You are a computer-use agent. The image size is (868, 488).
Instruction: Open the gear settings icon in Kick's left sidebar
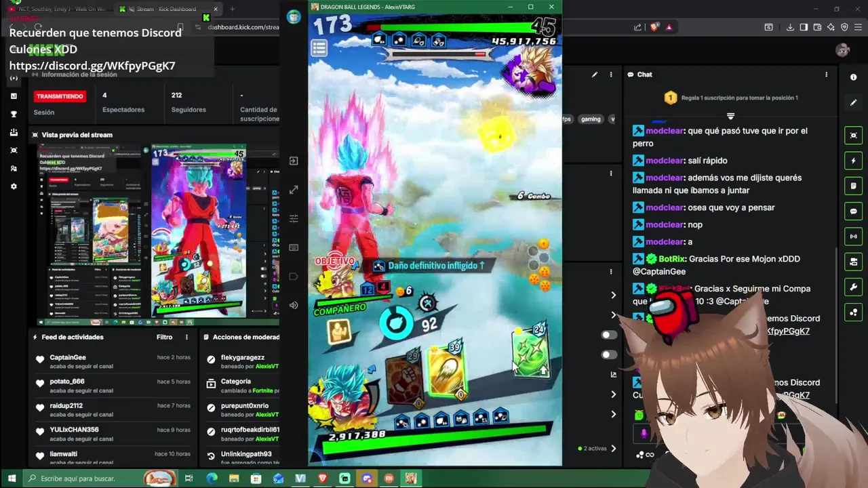(x=14, y=186)
